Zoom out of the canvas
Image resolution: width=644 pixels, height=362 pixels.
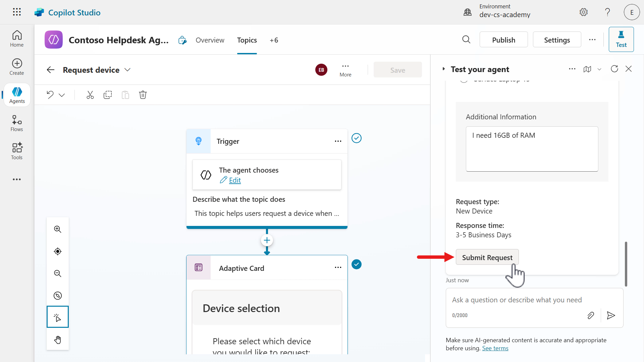click(x=58, y=274)
